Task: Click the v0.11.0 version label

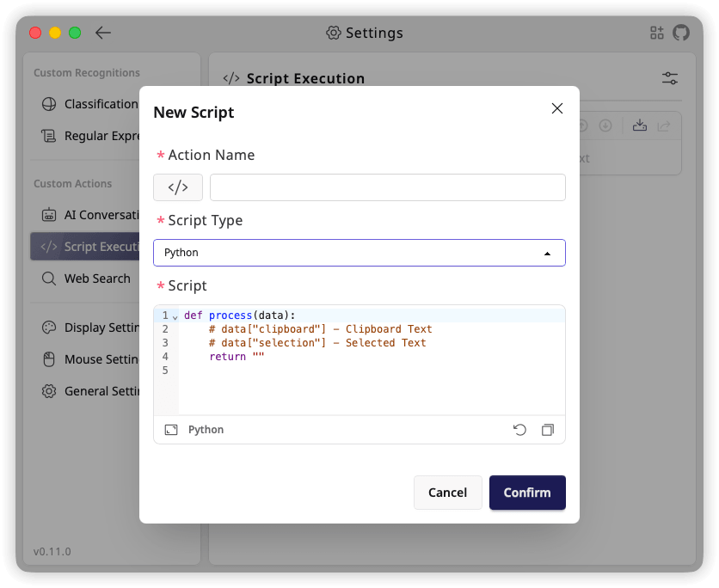Action: [x=52, y=551]
